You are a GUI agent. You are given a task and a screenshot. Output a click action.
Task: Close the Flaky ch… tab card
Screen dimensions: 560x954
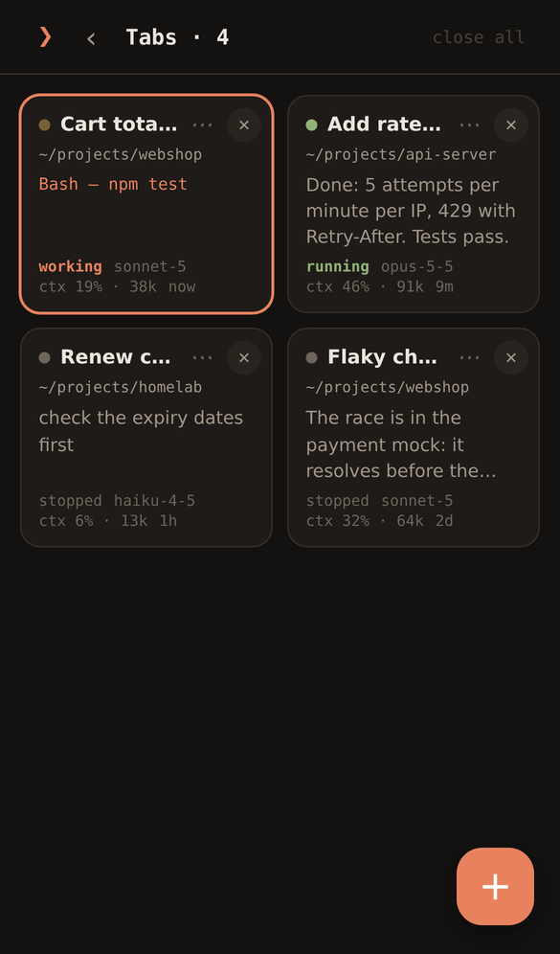coord(511,358)
